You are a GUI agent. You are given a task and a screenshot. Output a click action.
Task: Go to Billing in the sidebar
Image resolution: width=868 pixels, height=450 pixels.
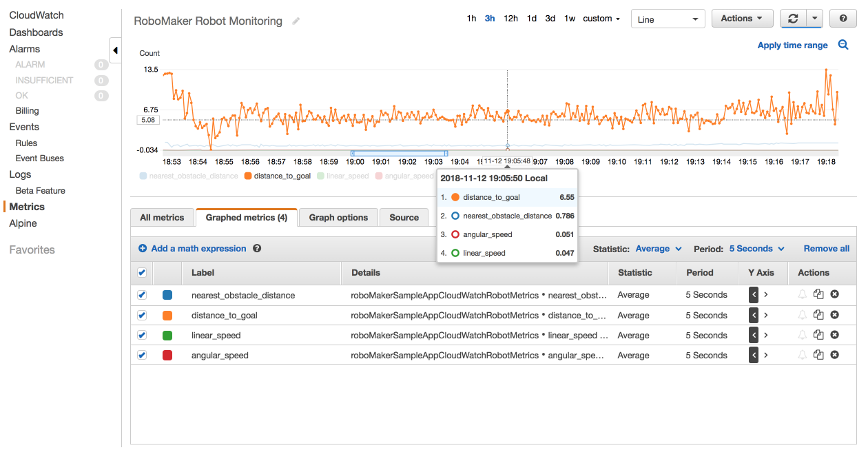coord(27,110)
